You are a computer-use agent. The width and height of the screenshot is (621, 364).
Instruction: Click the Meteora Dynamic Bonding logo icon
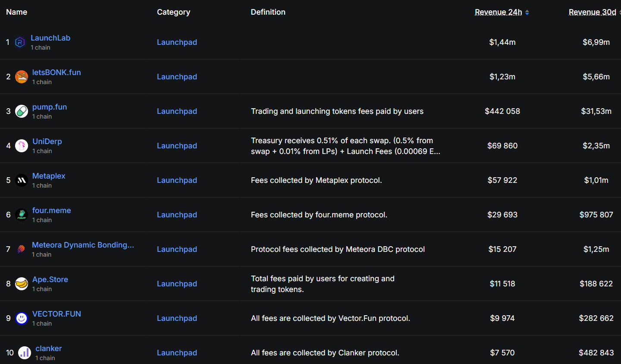(x=21, y=249)
